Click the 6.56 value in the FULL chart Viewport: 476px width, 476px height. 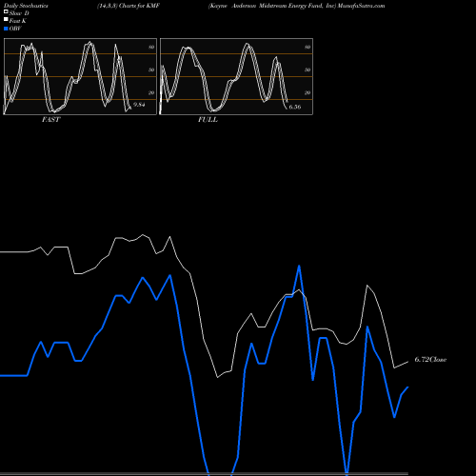(x=295, y=107)
